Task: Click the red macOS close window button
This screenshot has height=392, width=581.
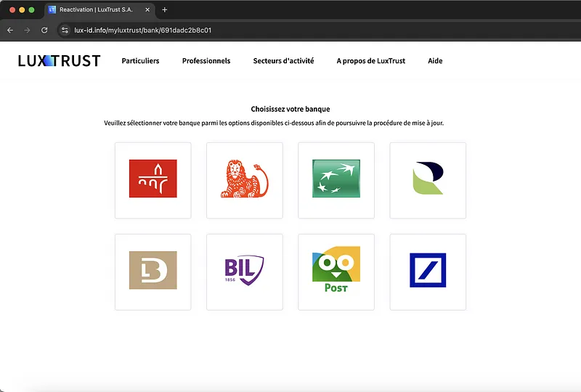Action: [12, 10]
